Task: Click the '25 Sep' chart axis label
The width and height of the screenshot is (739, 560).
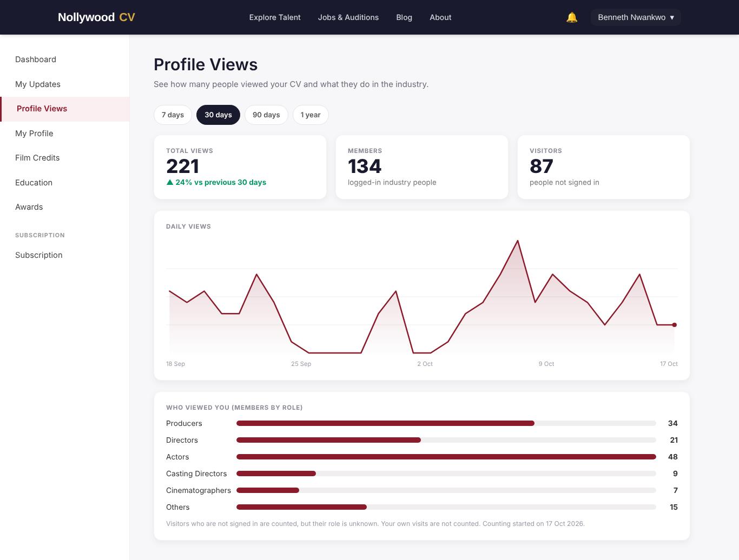Action: coord(301,364)
